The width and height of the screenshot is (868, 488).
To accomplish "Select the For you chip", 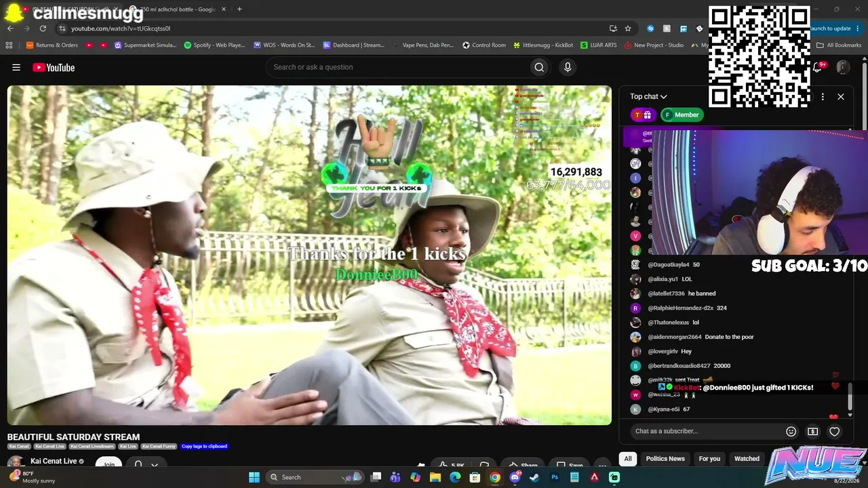I will (x=709, y=459).
